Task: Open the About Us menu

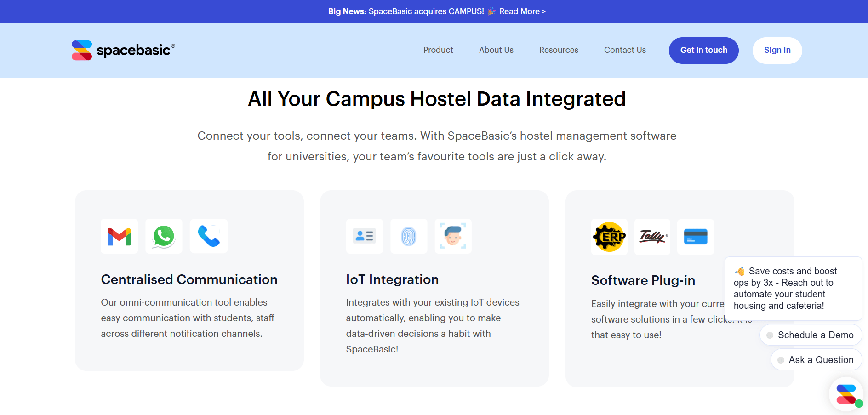Action: pyautogui.click(x=496, y=50)
